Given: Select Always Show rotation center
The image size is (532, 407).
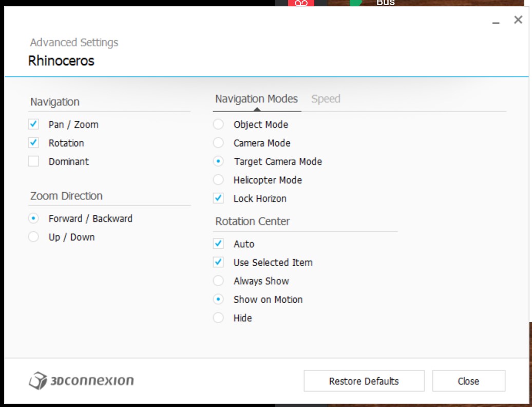Looking at the screenshot, I should coord(218,281).
